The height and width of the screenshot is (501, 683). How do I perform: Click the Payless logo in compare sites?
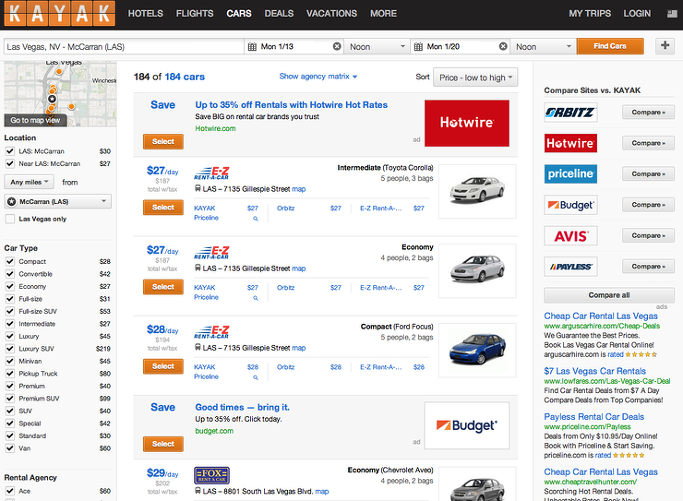click(x=570, y=267)
